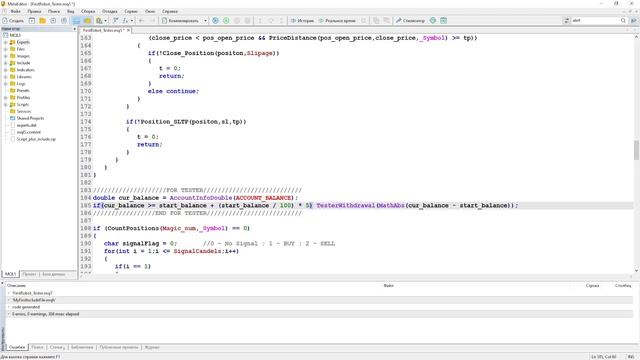Expand the Experts folder
The height and width of the screenshot is (360, 640).
(x=6, y=42)
